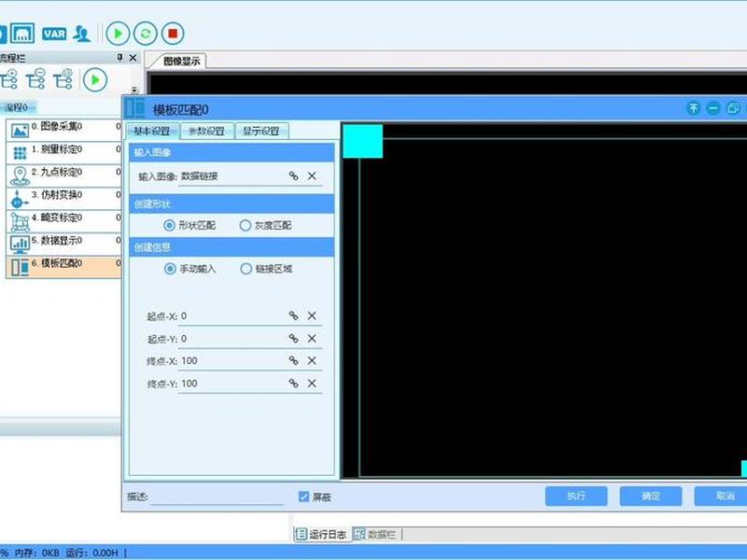Image resolution: width=747 pixels, height=560 pixels.
Task: Toggle the 屏蔽 checkbox
Action: pyautogui.click(x=303, y=497)
